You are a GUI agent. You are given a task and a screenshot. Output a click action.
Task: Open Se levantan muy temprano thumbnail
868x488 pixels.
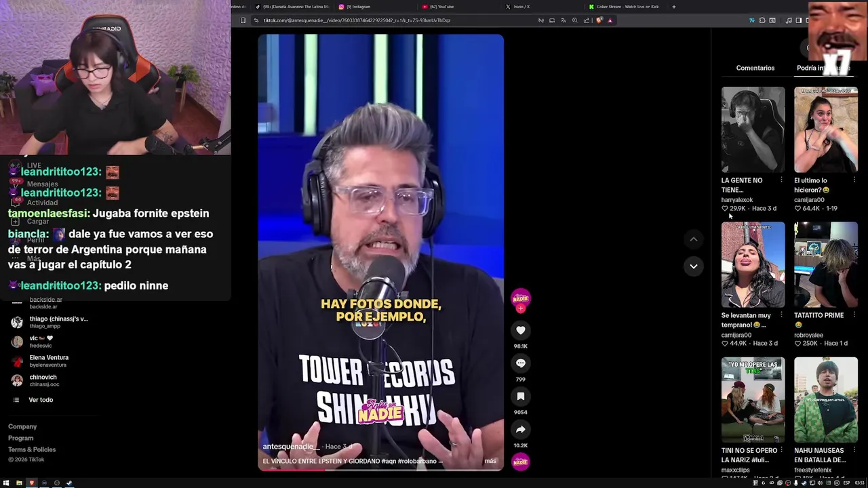click(x=753, y=264)
